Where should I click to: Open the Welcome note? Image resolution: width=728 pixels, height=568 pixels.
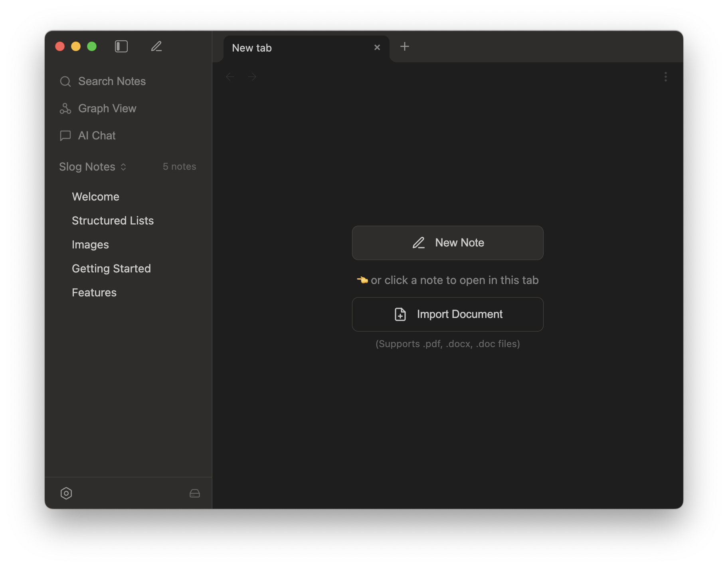96,197
